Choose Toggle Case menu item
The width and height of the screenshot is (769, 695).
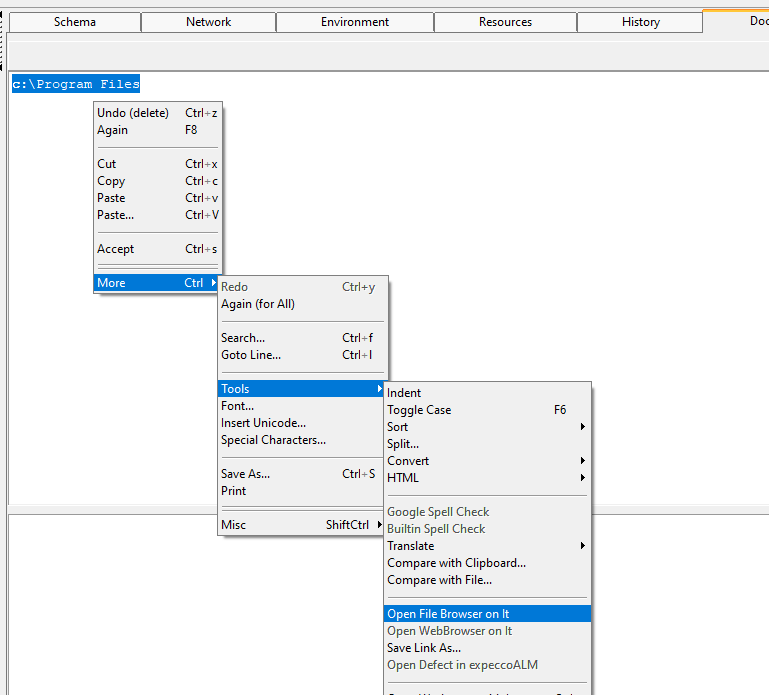[419, 410]
